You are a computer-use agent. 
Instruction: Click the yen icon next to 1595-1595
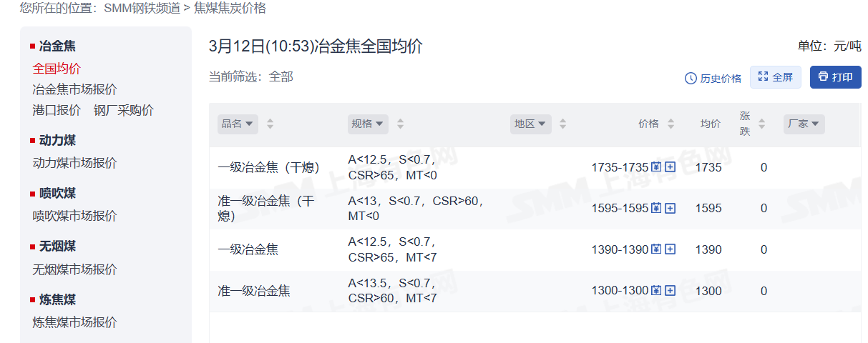pos(656,209)
